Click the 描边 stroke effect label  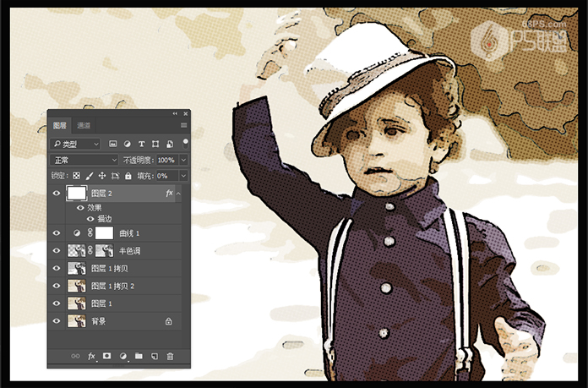click(x=105, y=219)
